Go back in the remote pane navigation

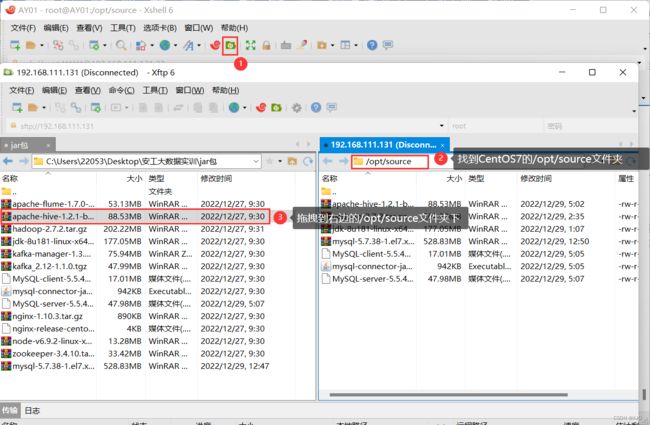point(327,161)
